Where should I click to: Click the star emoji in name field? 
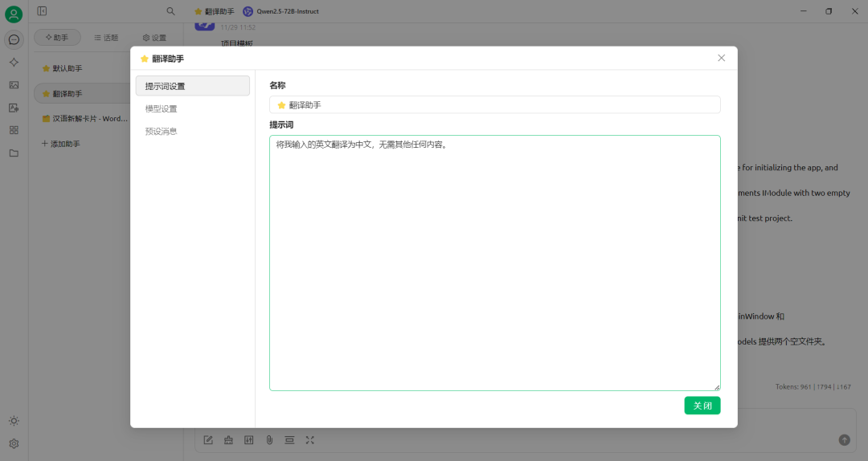click(281, 105)
